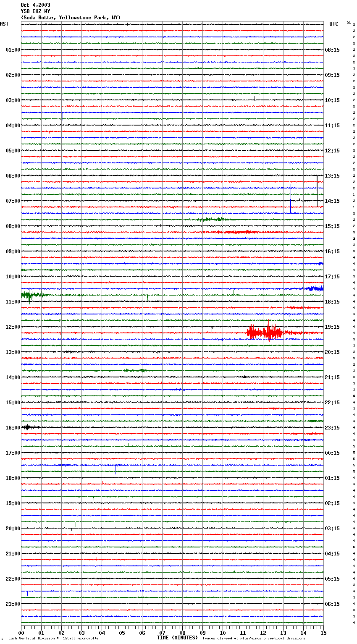Image resolution: width=357 pixels, height=644 pixels.
Task: Click the '16:00' MST time label
Action: tap(13, 428)
